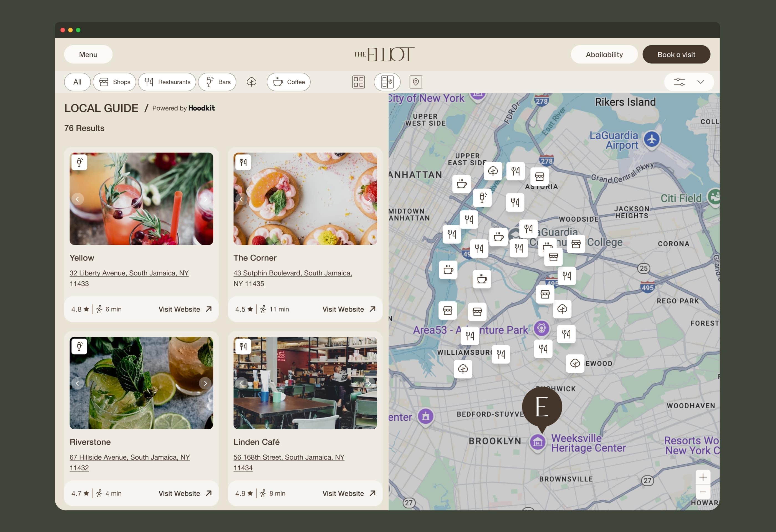The image size is (776, 532).
Task: Toggle the Shops category filter
Action: coord(114,82)
